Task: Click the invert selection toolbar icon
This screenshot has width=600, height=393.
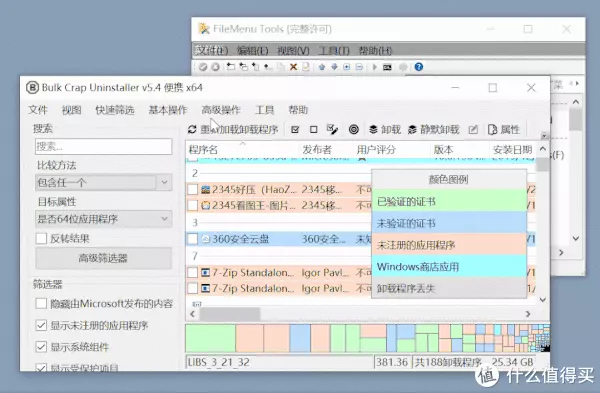Action: click(333, 129)
